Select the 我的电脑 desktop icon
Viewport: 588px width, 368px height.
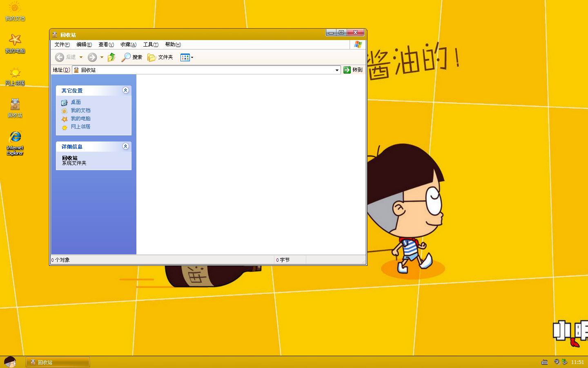(15, 43)
